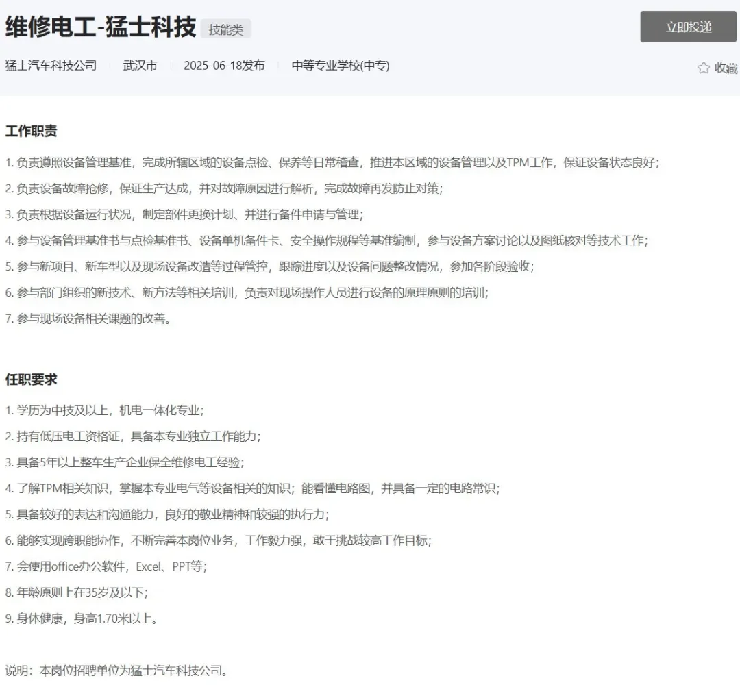The height and width of the screenshot is (700, 740).
Task: Click the job title 维修电工-猛士科技
Action: [x=101, y=27]
